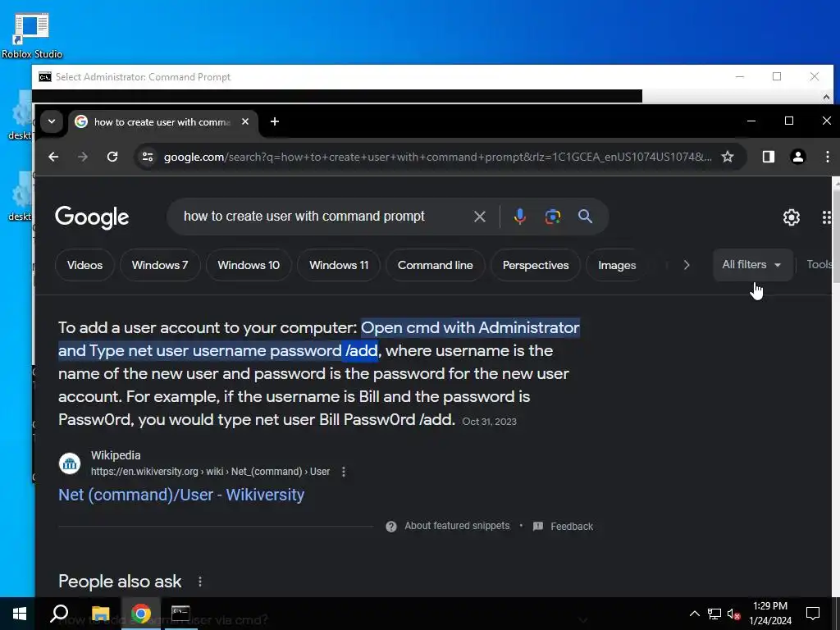Switch to Command Prompt from taskbar
840x630 pixels.
pos(180,614)
